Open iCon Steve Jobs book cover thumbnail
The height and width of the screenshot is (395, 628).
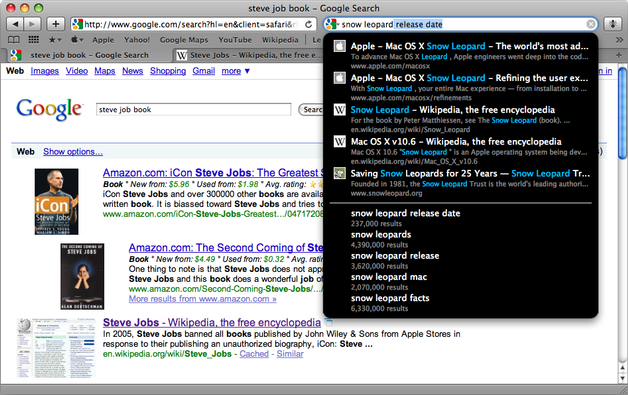pos(56,202)
